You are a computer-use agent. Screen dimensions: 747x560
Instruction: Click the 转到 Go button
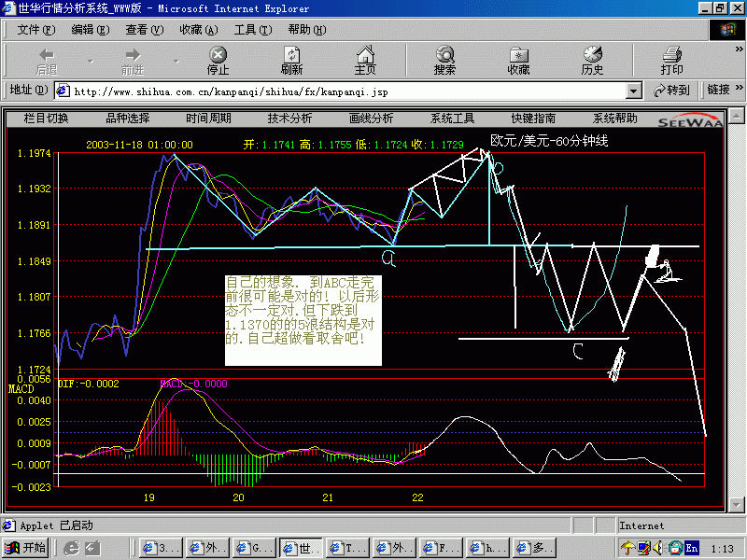671,90
